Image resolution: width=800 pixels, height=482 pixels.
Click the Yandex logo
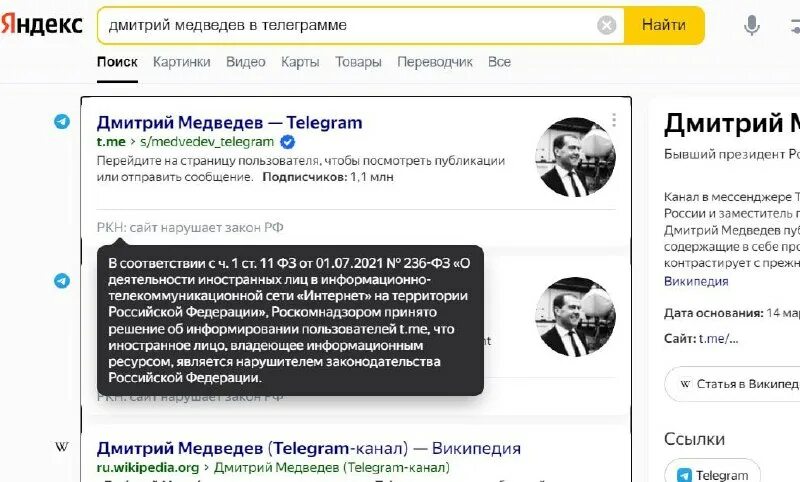(41, 24)
